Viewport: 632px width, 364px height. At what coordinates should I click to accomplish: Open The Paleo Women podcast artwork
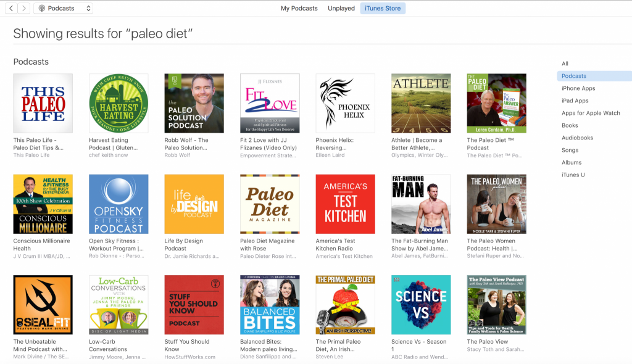[497, 204]
